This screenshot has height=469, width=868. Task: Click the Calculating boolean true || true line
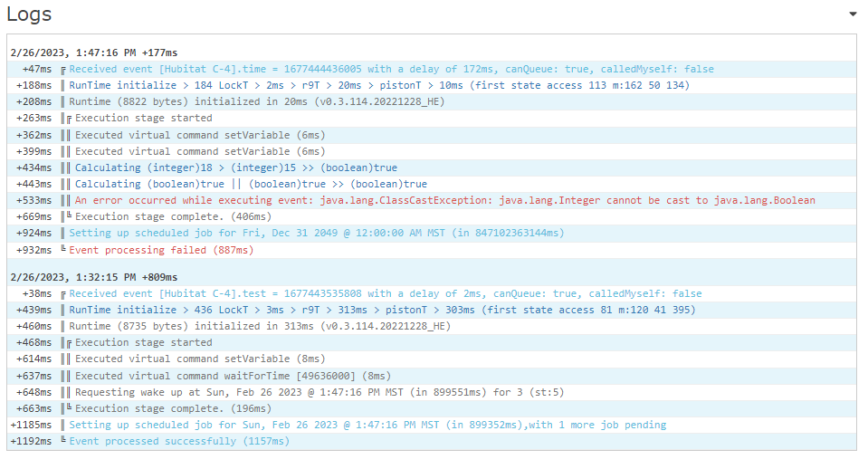click(x=251, y=184)
